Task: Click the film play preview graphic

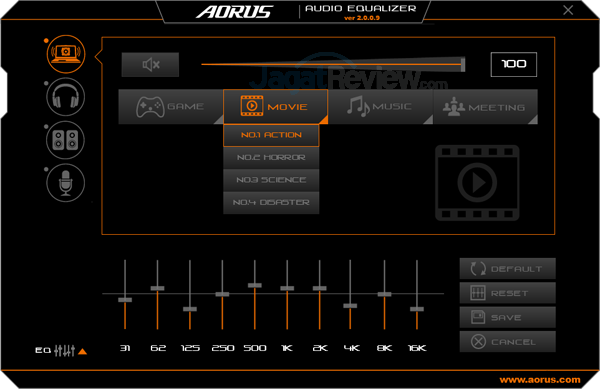Action: [x=477, y=183]
